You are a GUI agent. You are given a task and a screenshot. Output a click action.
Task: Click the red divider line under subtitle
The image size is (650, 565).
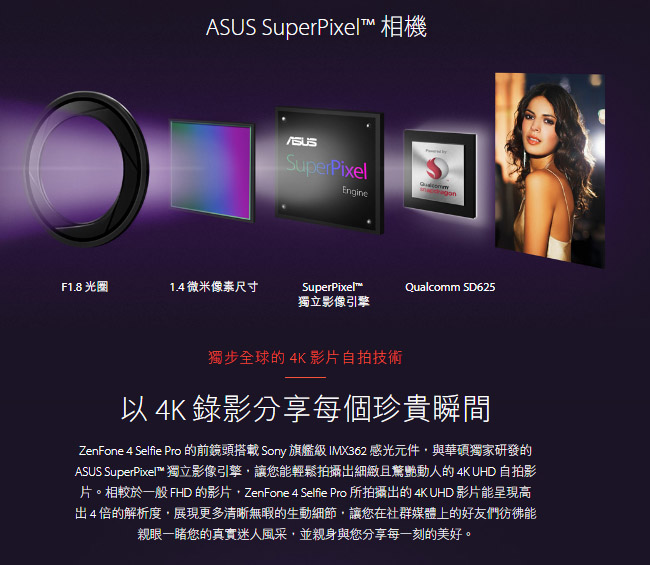(306, 377)
